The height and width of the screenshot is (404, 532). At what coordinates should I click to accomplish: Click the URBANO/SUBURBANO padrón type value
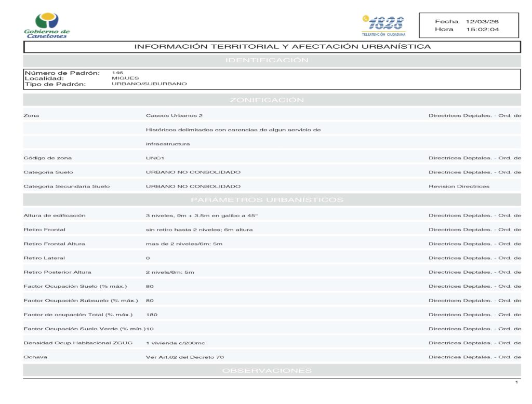tap(149, 84)
